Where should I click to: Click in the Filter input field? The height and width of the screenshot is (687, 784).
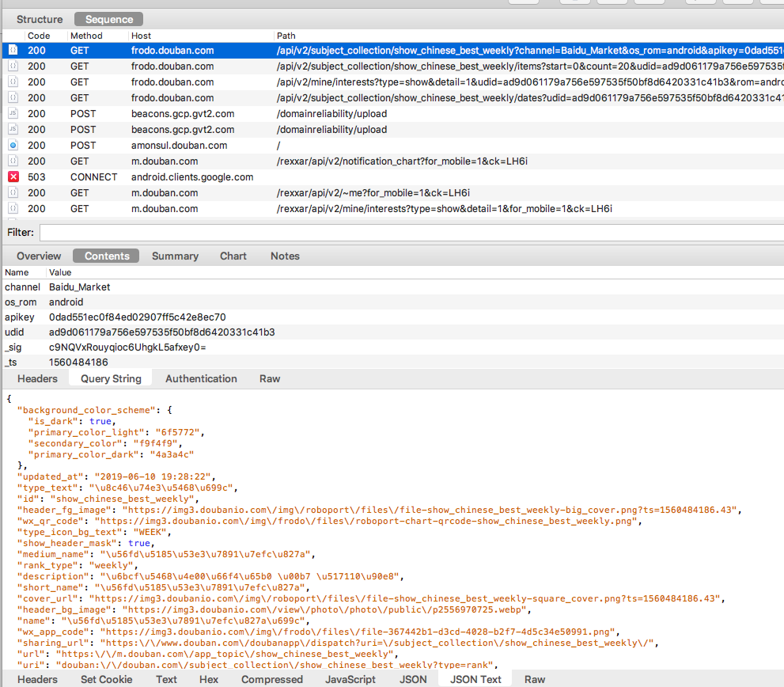(x=411, y=232)
